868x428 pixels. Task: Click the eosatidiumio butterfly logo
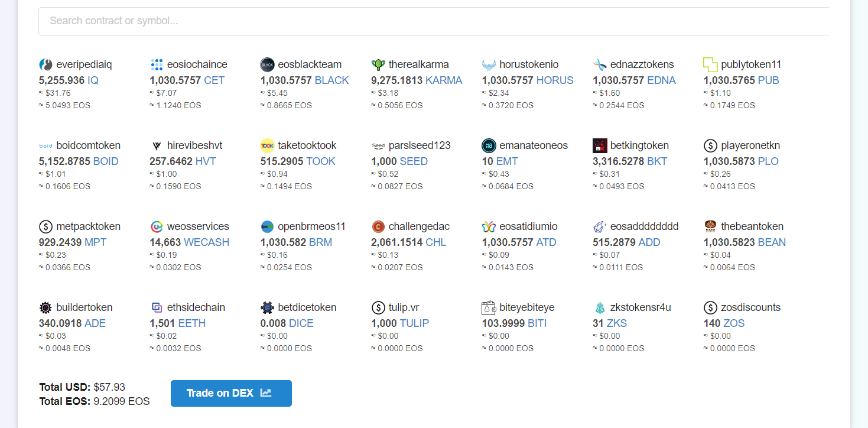pos(489,226)
